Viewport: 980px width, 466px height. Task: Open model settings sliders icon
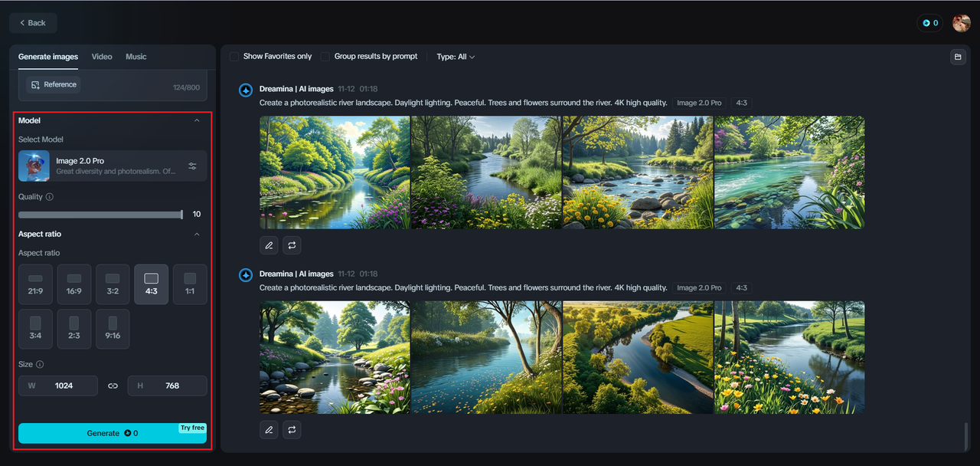coord(192,166)
